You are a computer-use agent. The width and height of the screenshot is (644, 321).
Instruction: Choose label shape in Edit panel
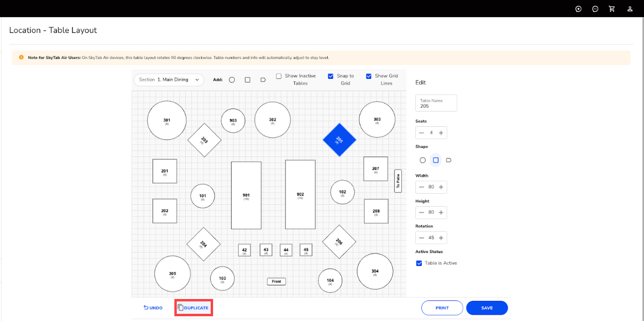[449, 160]
